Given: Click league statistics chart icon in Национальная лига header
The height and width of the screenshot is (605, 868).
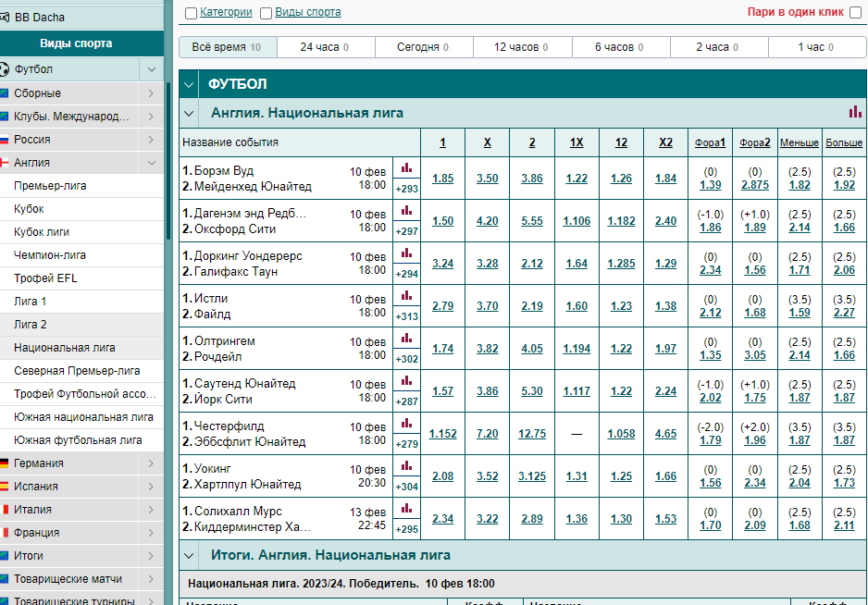Looking at the screenshot, I should click(855, 112).
